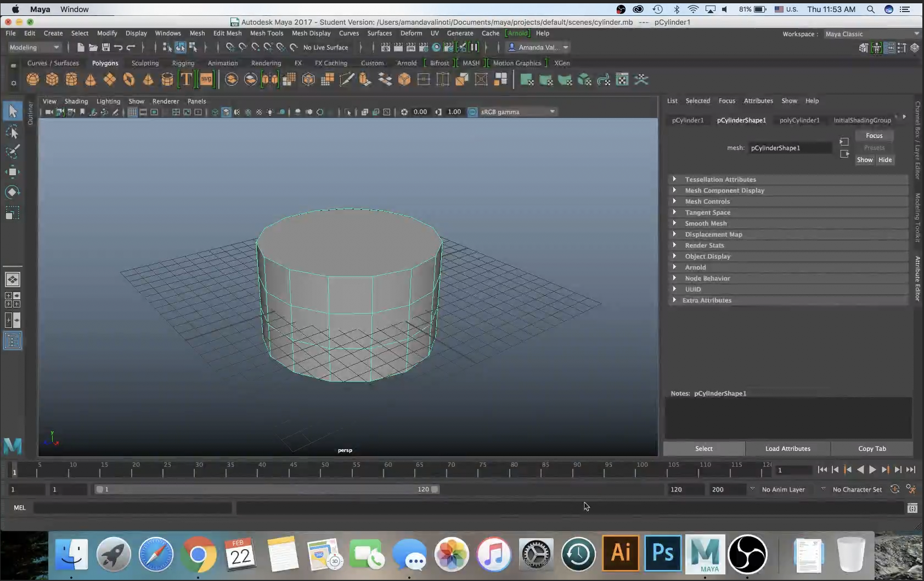The width and height of the screenshot is (924, 581).
Task: Open the Photoshop app in the Dock
Action: click(662, 554)
